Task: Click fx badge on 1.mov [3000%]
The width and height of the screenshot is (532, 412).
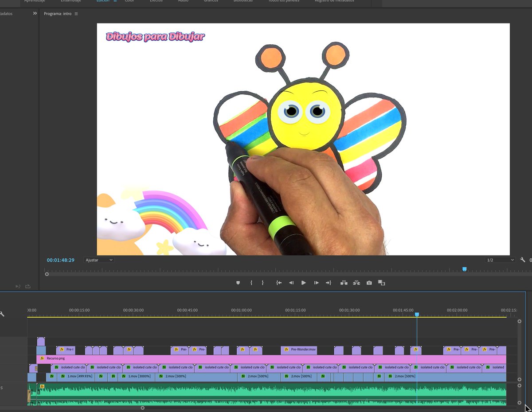Action: [123, 376]
